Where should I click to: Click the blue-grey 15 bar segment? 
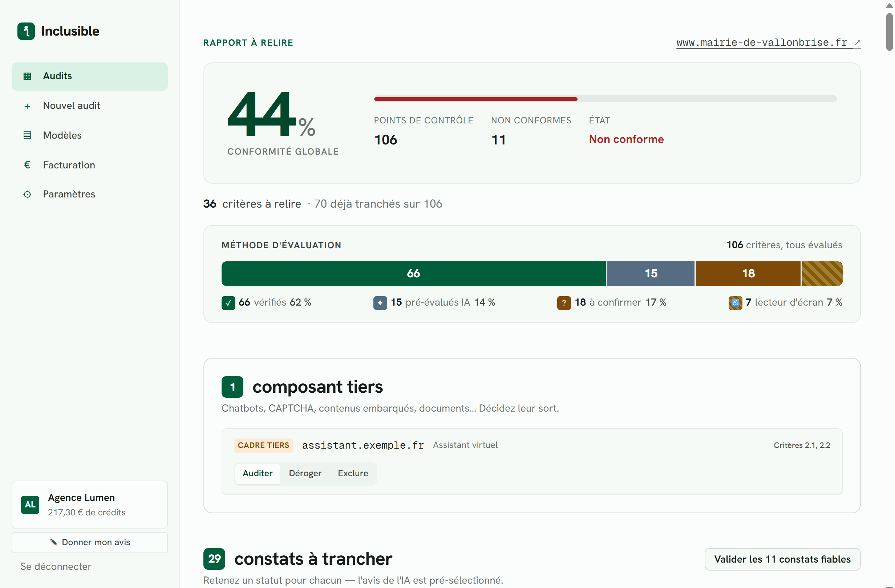click(x=651, y=274)
